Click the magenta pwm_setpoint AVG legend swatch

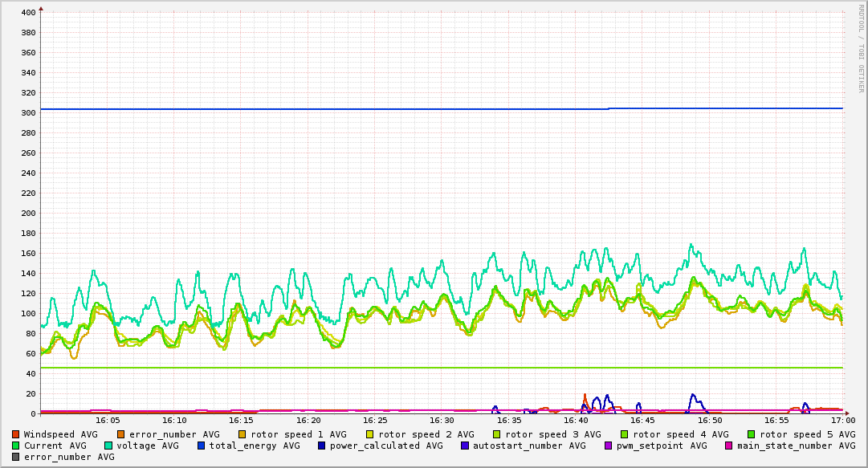[x=608, y=446]
